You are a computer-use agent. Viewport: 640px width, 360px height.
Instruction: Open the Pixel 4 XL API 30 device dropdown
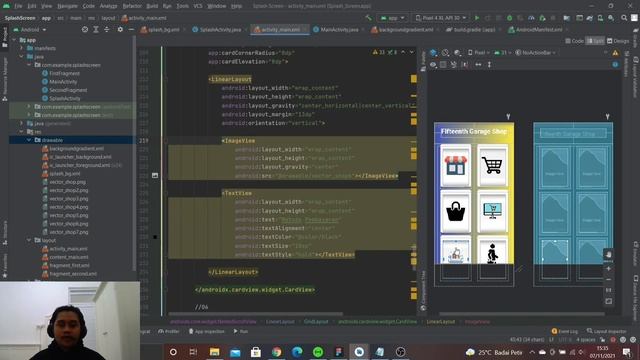click(x=440, y=18)
